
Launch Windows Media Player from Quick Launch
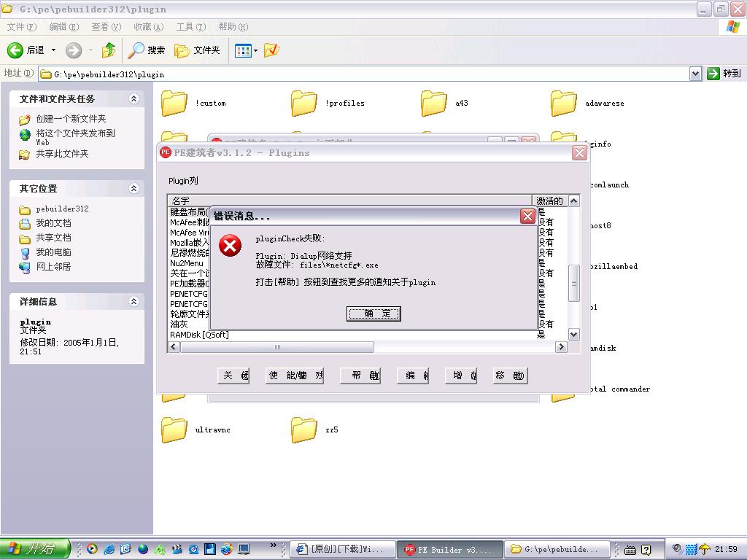coord(92,549)
